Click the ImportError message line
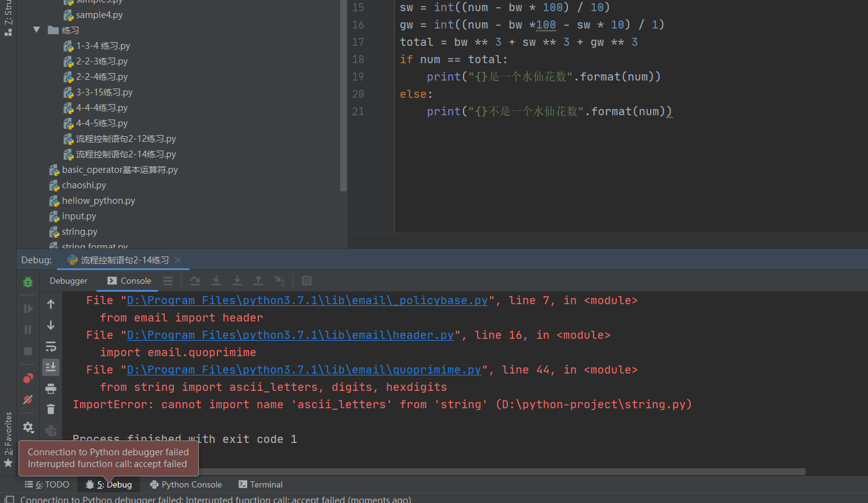Viewport: 868px width, 503px height. coord(382,405)
